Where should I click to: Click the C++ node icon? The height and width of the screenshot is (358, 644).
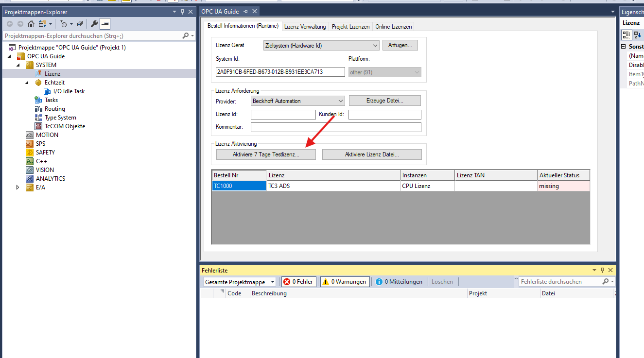(30, 161)
